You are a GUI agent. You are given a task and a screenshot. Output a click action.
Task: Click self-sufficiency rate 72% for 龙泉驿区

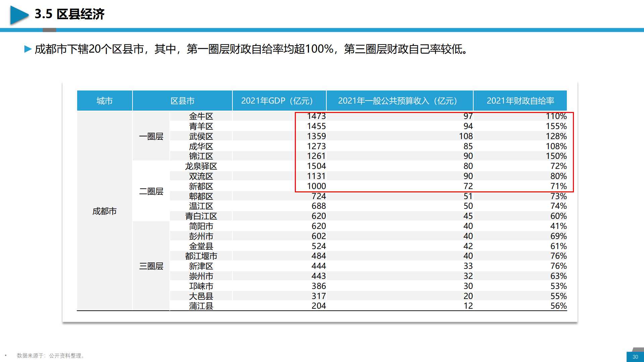click(x=558, y=166)
